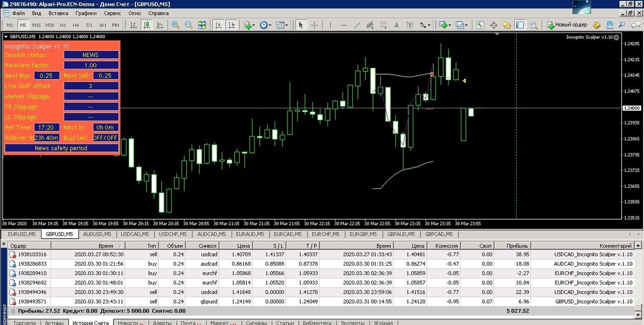
Task: Switch to M15 timeframe
Action: click(x=36, y=25)
